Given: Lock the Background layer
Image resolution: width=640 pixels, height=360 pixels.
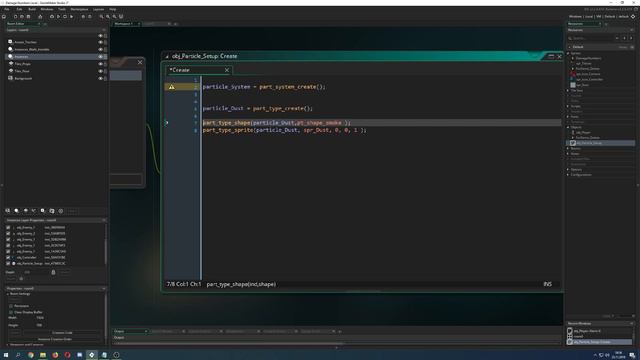Looking at the screenshot, I should pyautogui.click(x=105, y=78).
